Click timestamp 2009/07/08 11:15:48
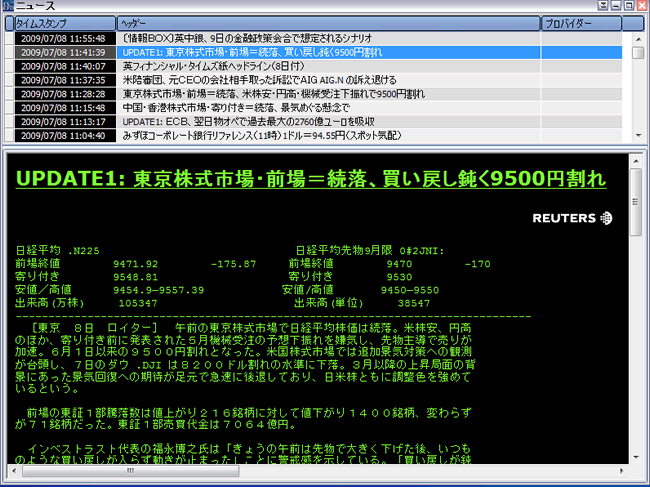The height and width of the screenshot is (487, 650). click(63, 108)
